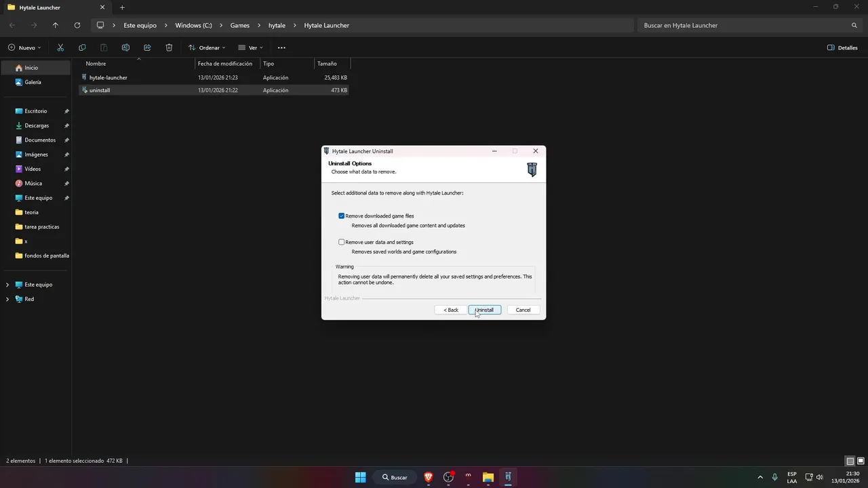This screenshot has height=488, width=868.
Task: Open Escritorio quick access folder
Action: (35, 111)
